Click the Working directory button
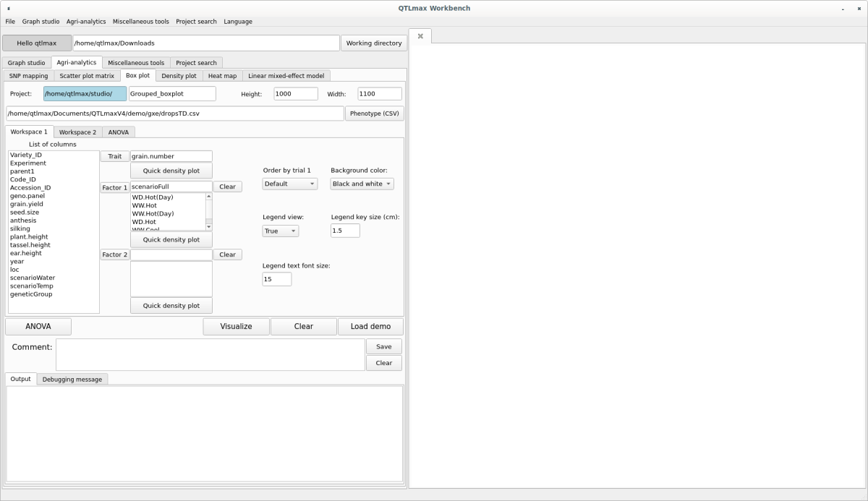The height and width of the screenshot is (501, 868). [373, 43]
